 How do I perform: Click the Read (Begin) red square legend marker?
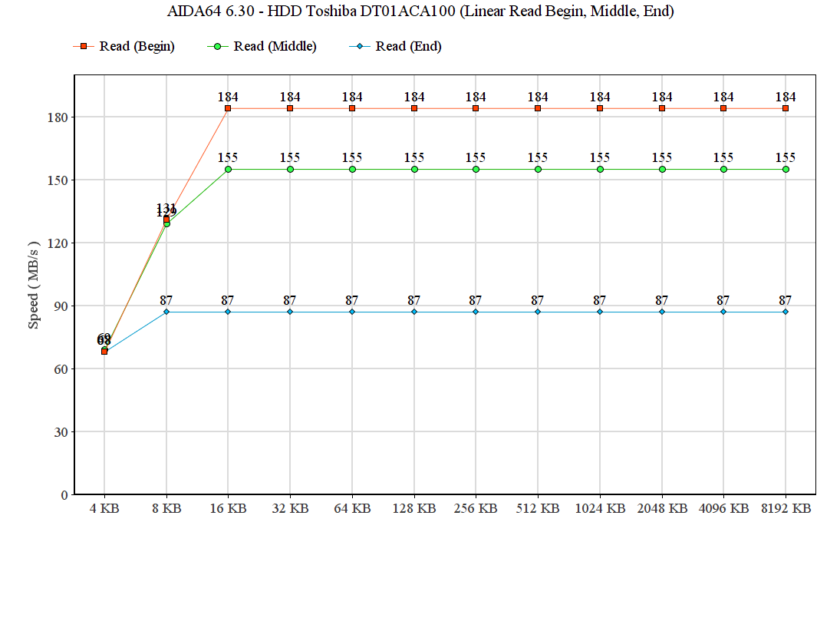[x=84, y=47]
